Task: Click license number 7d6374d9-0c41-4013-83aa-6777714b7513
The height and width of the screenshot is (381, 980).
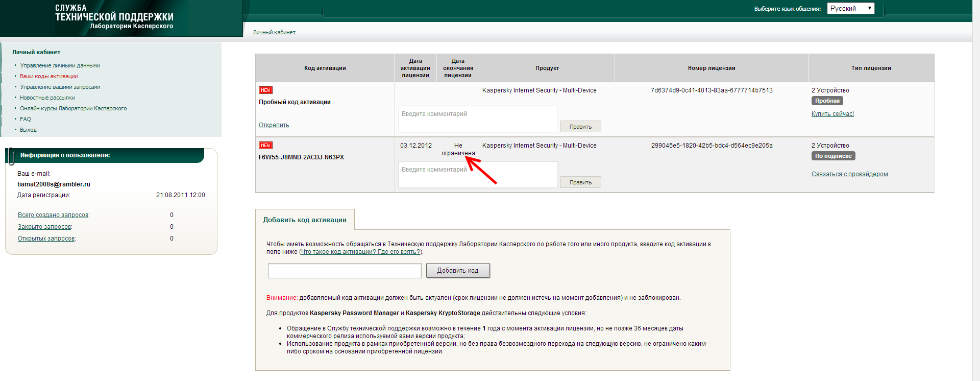Action: [712, 90]
